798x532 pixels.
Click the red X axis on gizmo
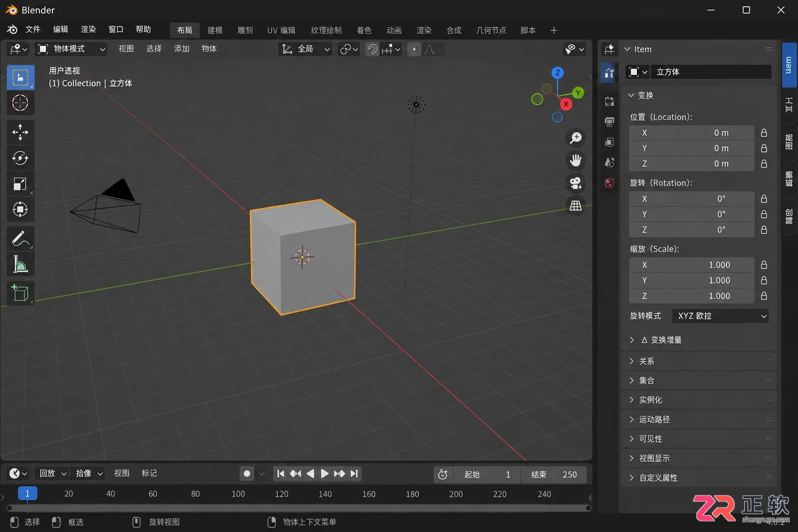pos(566,104)
